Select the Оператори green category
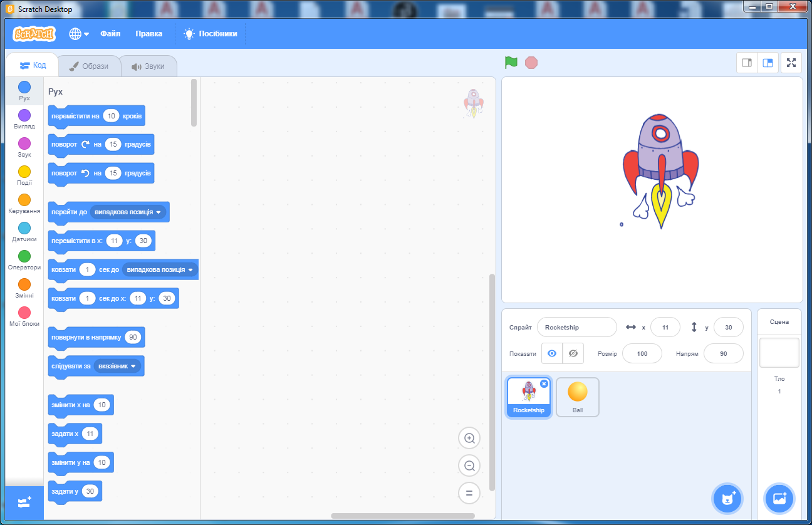Image resolution: width=812 pixels, height=525 pixels. pos(24,260)
